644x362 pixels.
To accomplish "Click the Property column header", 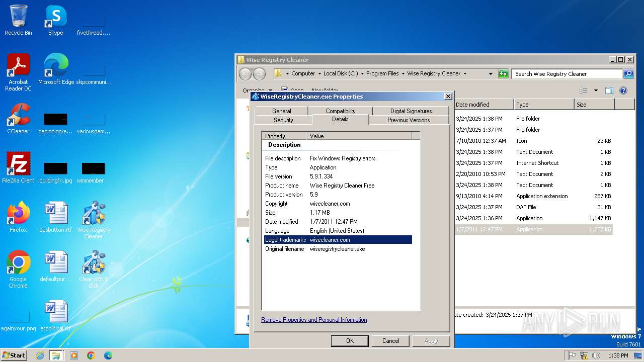I will (x=284, y=136).
